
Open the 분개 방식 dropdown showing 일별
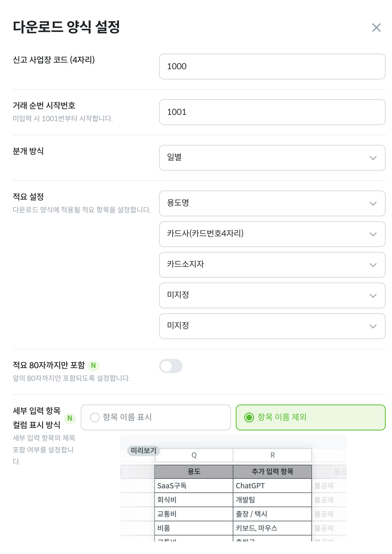tap(272, 158)
